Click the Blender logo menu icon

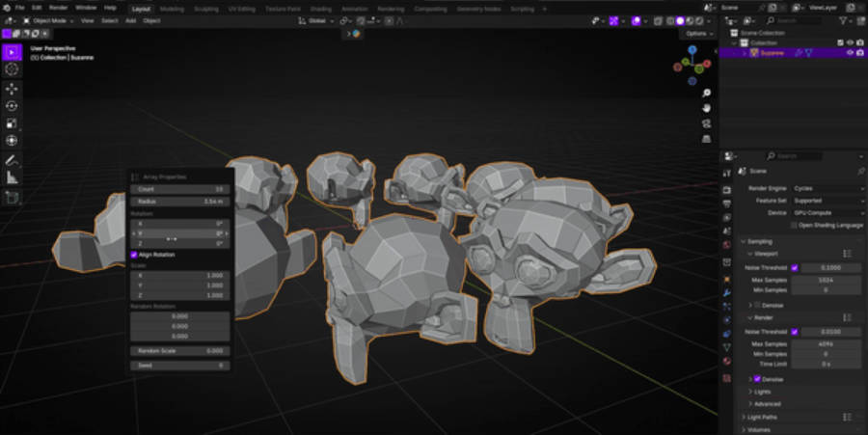pos(7,8)
